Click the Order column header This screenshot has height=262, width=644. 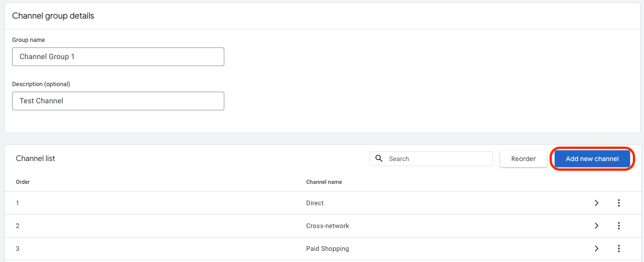23,182
